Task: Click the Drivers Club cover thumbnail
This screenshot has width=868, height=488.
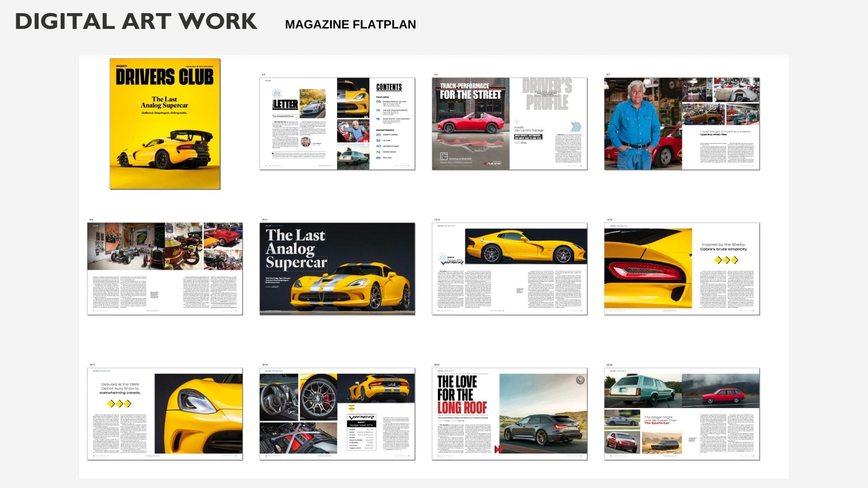Action: pos(165,123)
